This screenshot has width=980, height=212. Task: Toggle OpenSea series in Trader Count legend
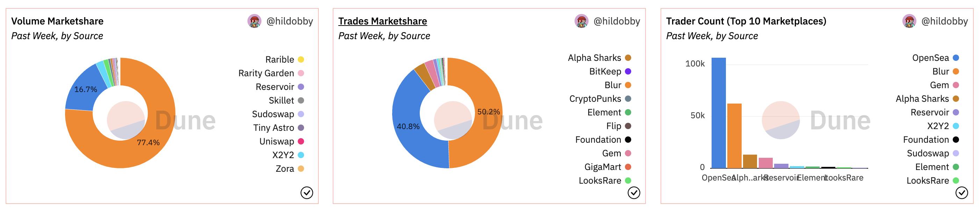pos(930,58)
